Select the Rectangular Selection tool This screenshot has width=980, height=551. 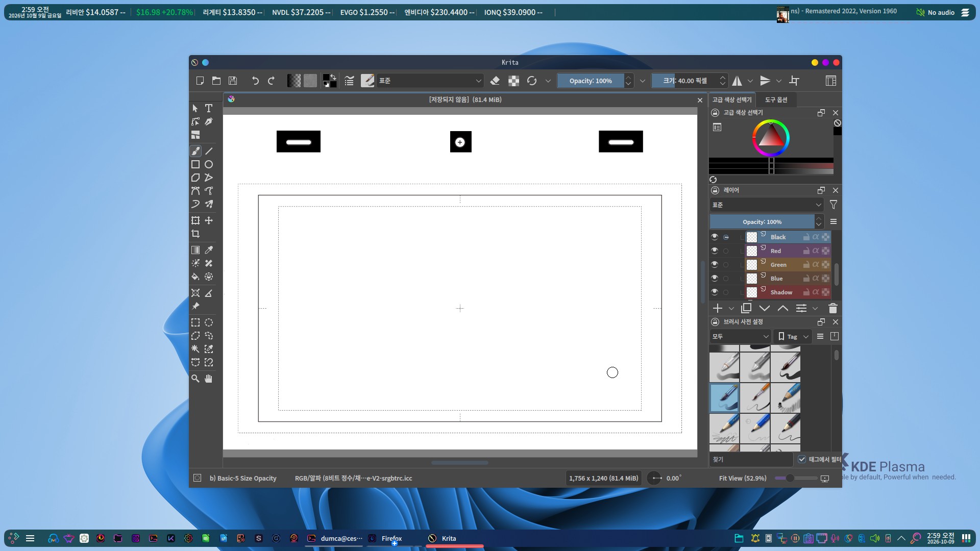[195, 322]
